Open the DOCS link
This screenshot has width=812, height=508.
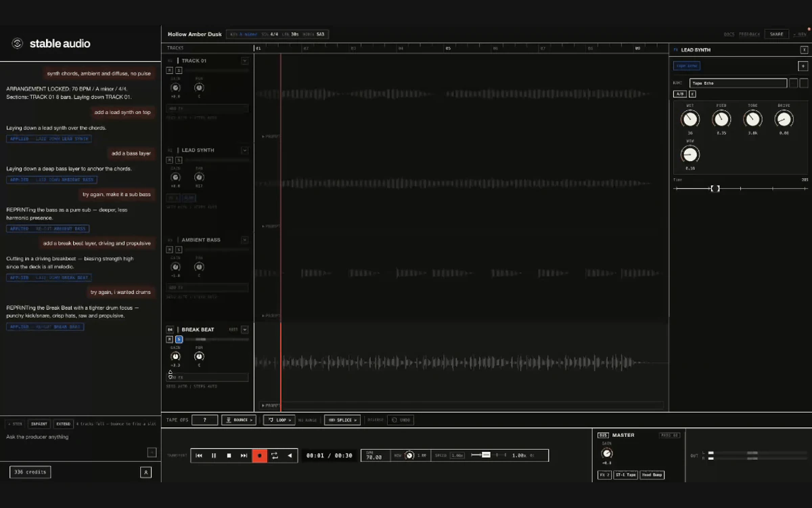(729, 34)
